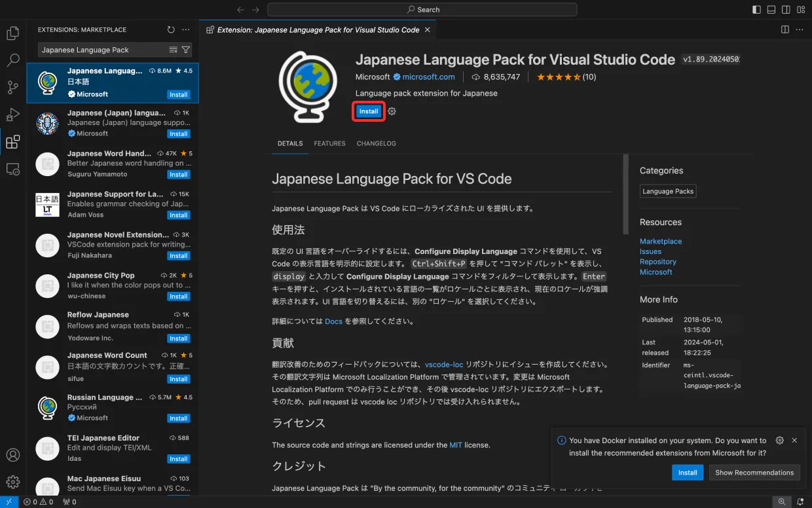The width and height of the screenshot is (812, 508).
Task: Open the five-star rating reviews
Action: [566, 77]
